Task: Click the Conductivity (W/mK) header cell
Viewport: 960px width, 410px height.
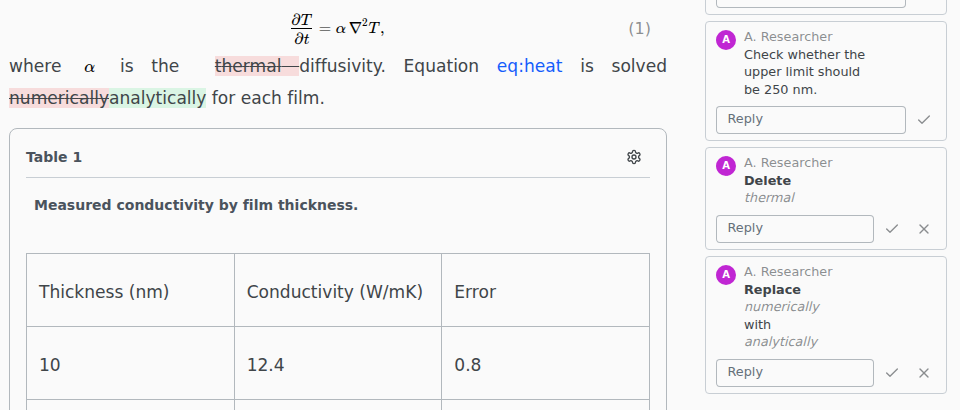Action: click(338, 290)
